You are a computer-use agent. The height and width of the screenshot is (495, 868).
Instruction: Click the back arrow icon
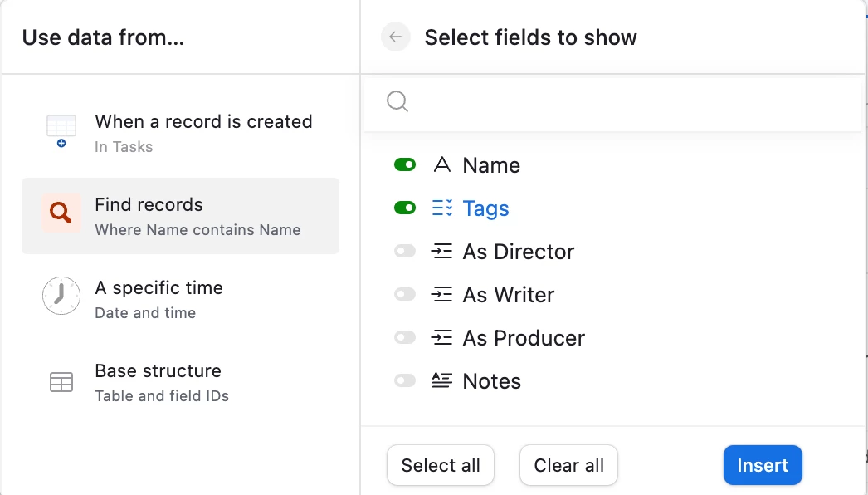396,37
